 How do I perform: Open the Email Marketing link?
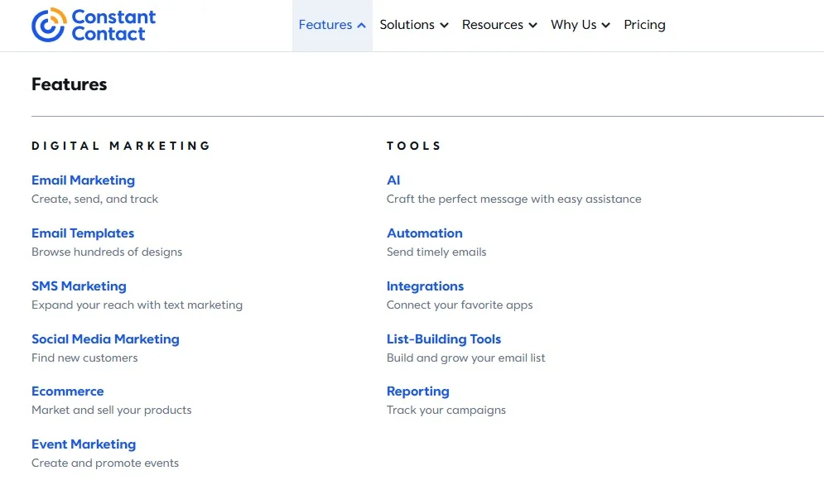click(x=83, y=180)
